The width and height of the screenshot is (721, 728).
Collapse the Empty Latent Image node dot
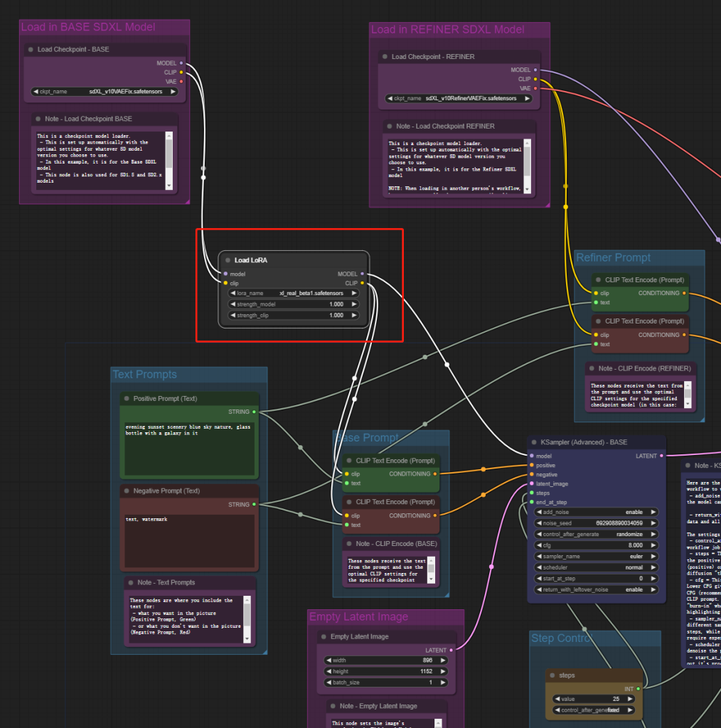[x=324, y=636]
